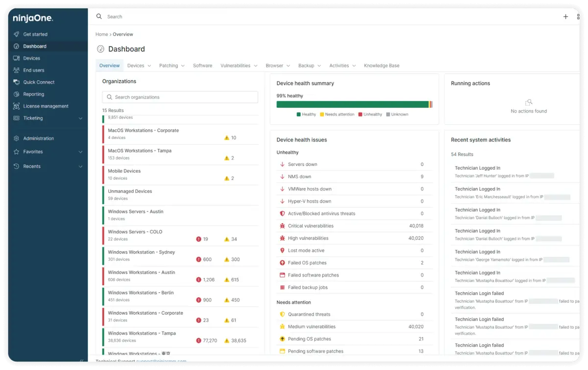This screenshot has width=588, height=370.
Task: Click 1,206 alerts for Windows Workstations - Austin
Action: pyautogui.click(x=209, y=280)
